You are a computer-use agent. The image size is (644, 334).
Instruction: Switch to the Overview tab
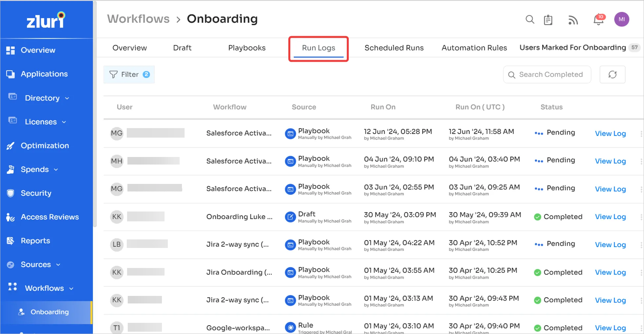(x=129, y=48)
